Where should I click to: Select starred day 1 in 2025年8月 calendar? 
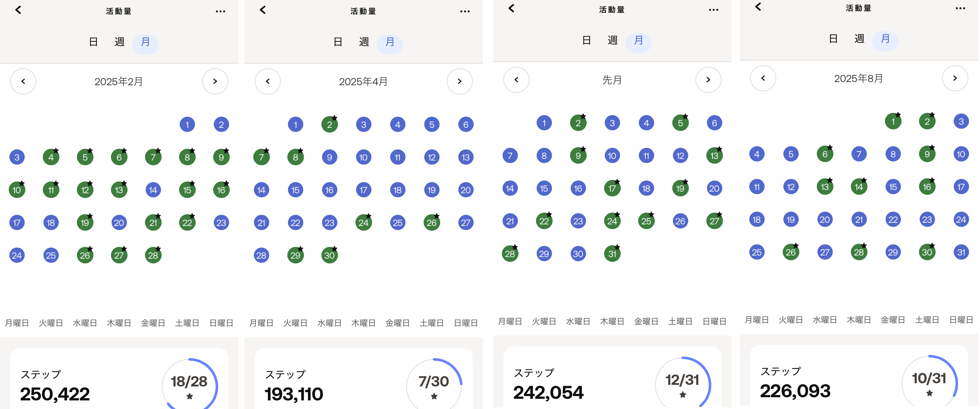893,121
